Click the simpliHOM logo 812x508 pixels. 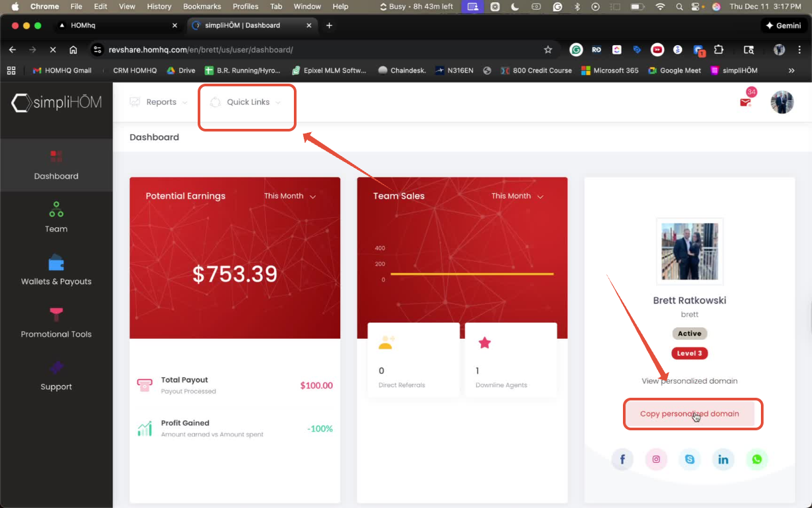pos(56,102)
